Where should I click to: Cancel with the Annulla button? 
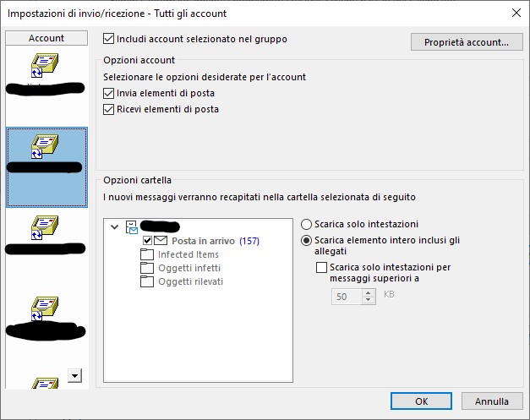click(x=492, y=401)
